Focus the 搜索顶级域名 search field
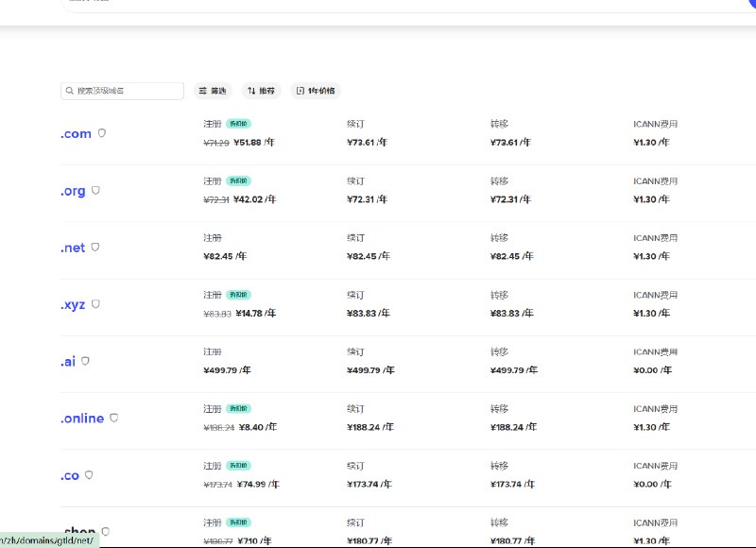The image size is (756, 548). pos(122,91)
